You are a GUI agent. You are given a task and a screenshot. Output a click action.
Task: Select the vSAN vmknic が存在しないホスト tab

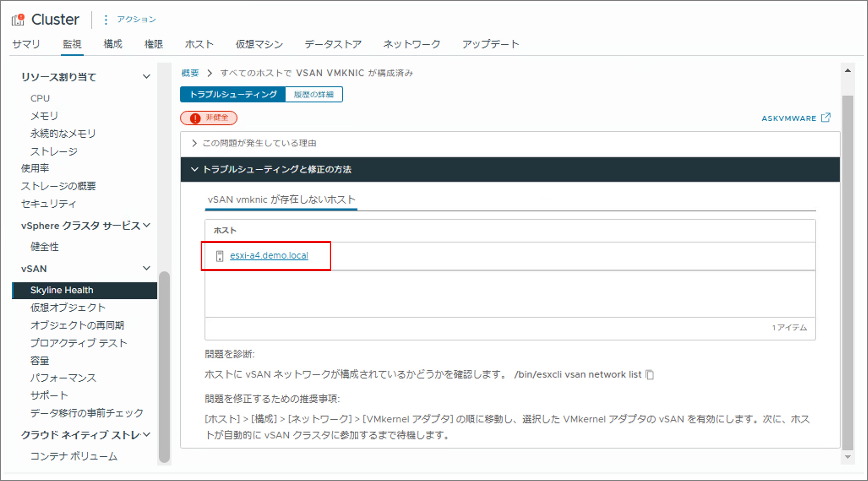[x=281, y=200]
